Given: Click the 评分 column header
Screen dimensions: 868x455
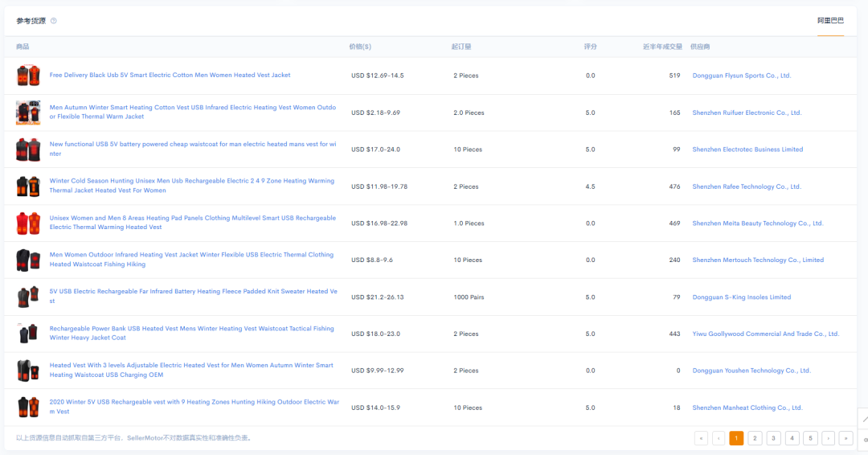Looking at the screenshot, I should coord(590,47).
